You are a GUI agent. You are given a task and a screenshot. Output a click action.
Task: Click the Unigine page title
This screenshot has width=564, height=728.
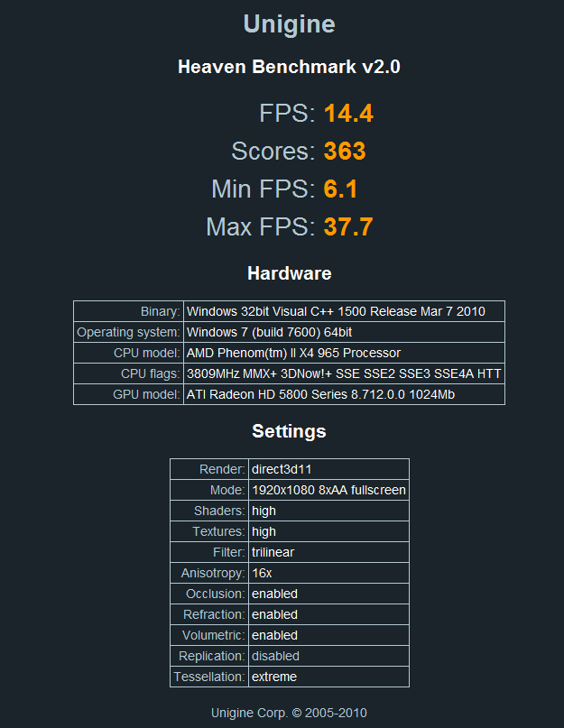(289, 24)
